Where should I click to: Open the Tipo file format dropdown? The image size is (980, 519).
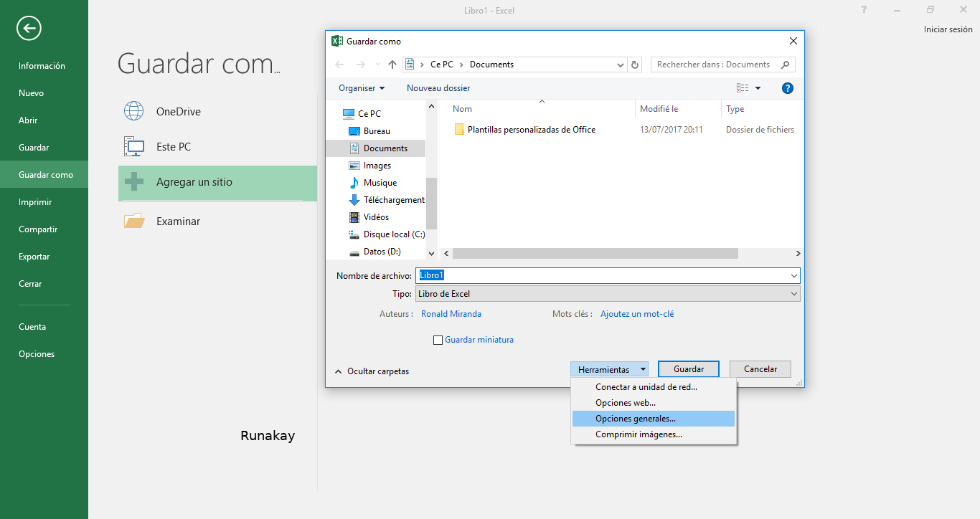[608, 294]
